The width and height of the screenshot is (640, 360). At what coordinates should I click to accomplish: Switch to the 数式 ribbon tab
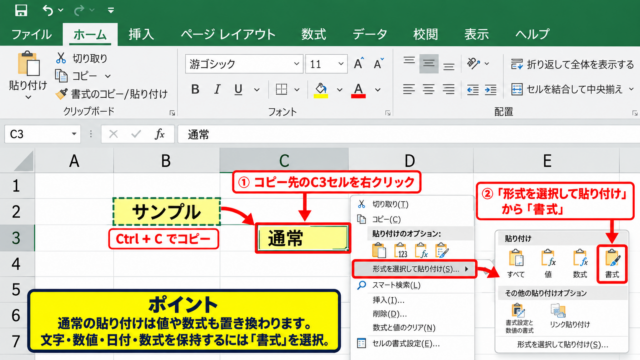(313, 34)
